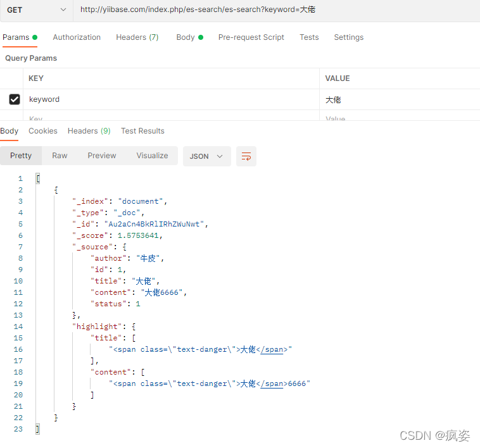Click the 大佬 value cell
This screenshot has height=448, width=480.
400,100
